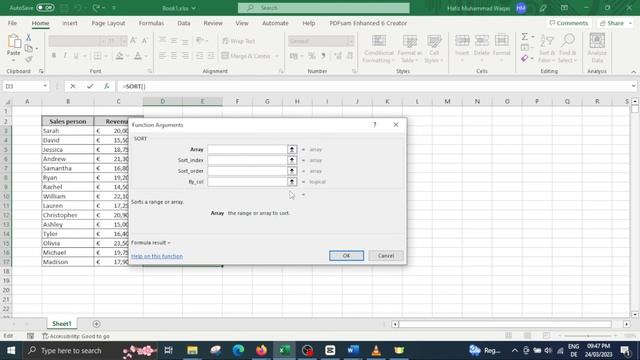Open the File tab

[x=12, y=23]
